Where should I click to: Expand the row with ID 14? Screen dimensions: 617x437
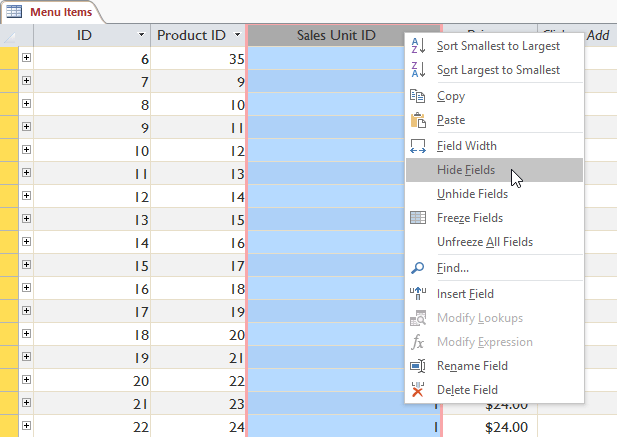click(26, 243)
